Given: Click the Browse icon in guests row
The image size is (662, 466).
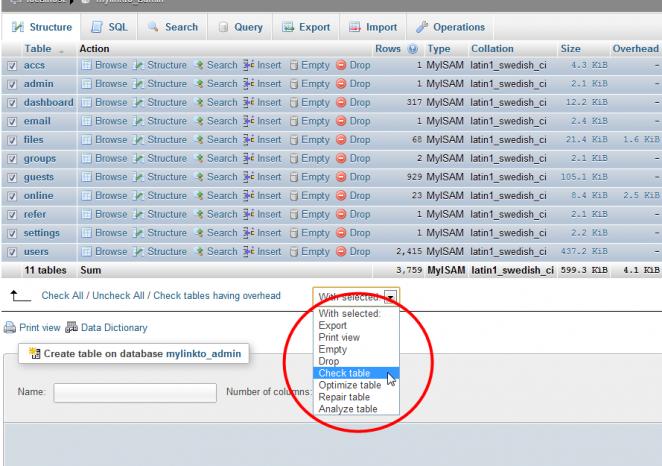Looking at the screenshot, I should point(86,177).
